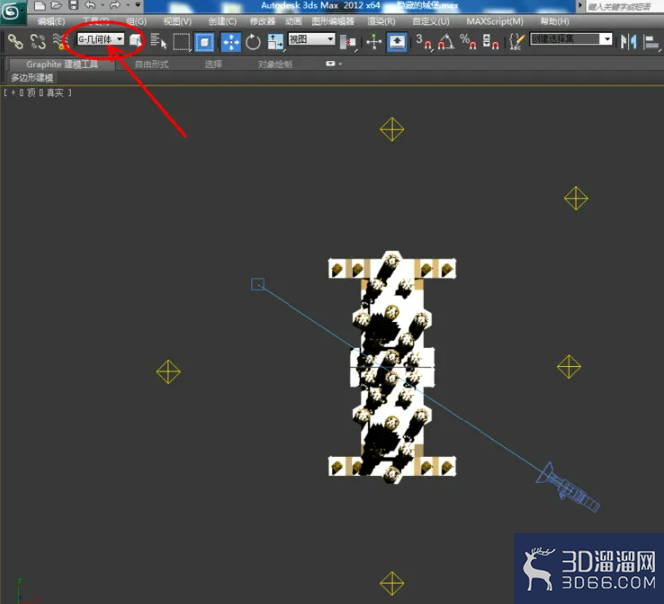664x604 pixels.
Task: Expand the InfoCenter arrow beside search field
Action: (x=580, y=6)
